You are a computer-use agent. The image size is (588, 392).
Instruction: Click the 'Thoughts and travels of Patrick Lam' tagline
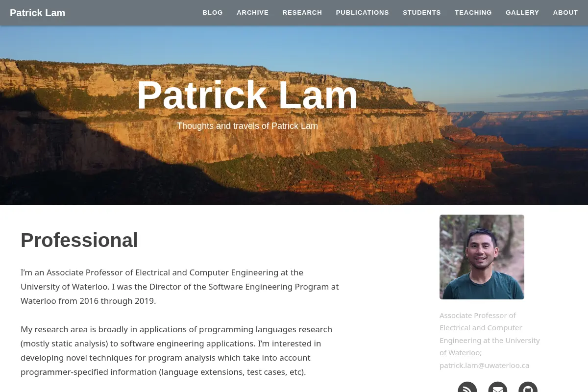pyautogui.click(x=247, y=126)
